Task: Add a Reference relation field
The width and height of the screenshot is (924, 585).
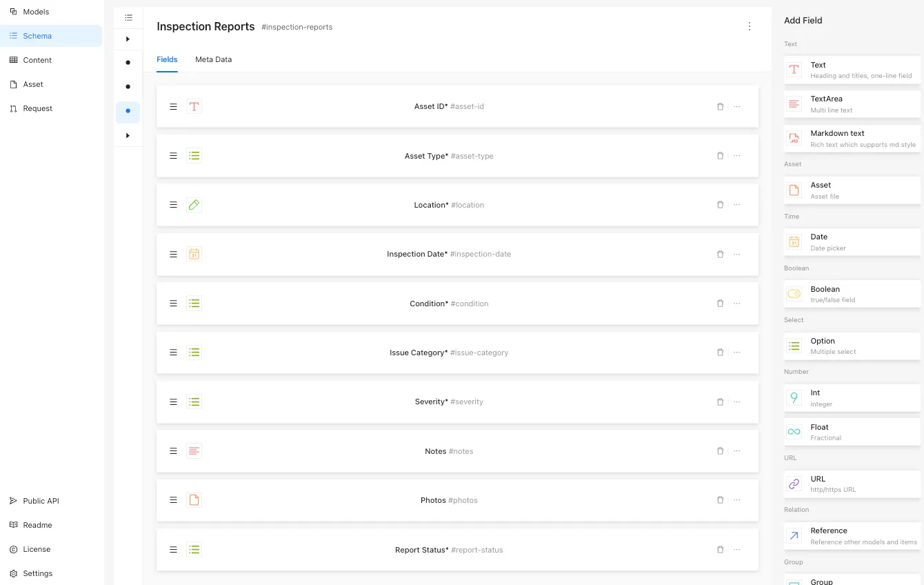Action: [x=852, y=536]
